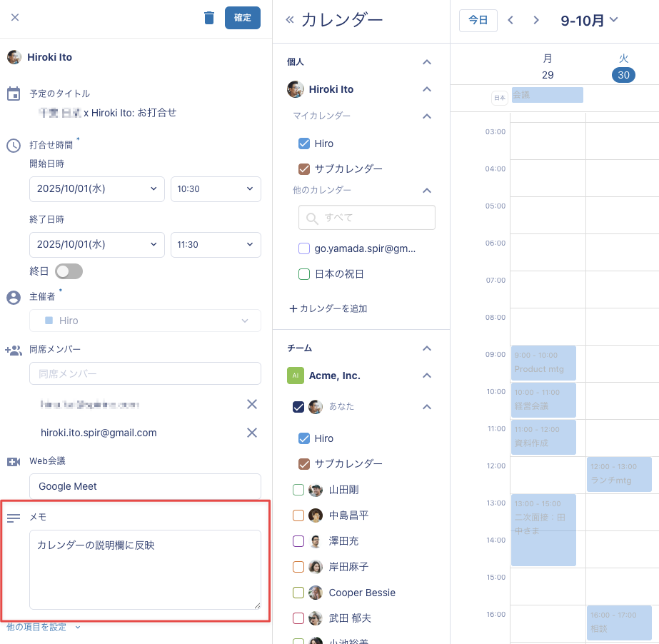This screenshot has height=644, width=659.
Task: Collapse the チーム section
Action: (x=427, y=348)
